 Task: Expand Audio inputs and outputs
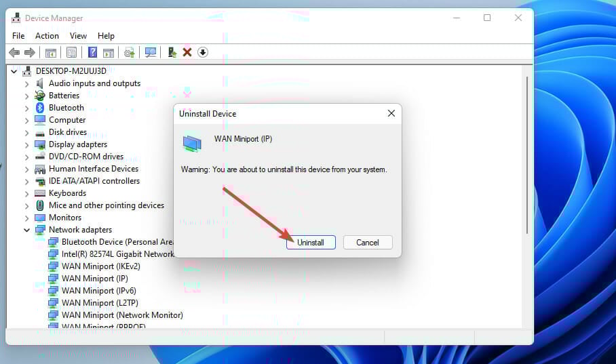coord(26,84)
